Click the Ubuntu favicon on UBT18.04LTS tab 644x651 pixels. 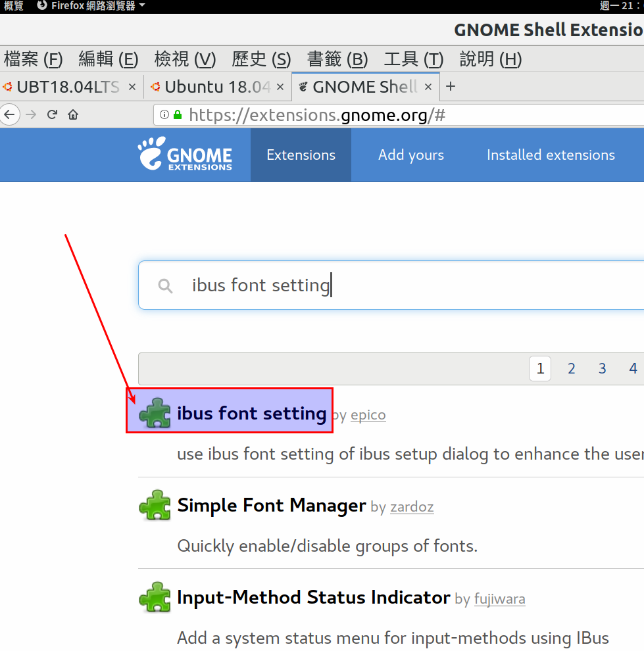[x=7, y=87]
